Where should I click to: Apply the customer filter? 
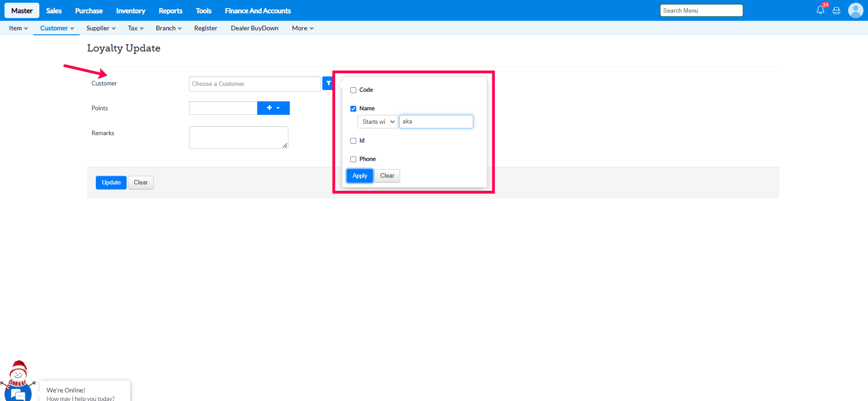pos(360,176)
